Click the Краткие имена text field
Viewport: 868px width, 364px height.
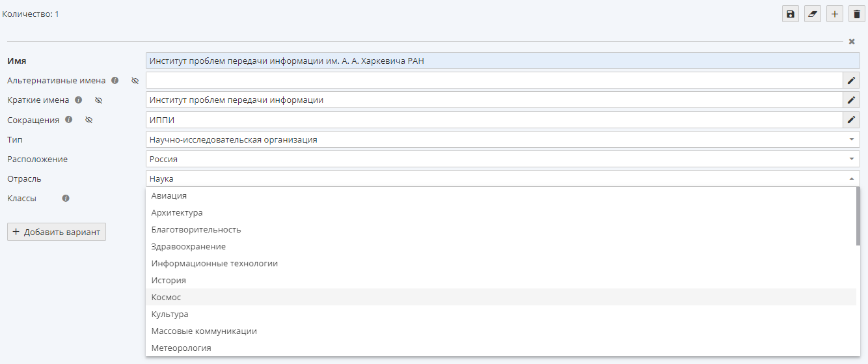click(x=495, y=100)
